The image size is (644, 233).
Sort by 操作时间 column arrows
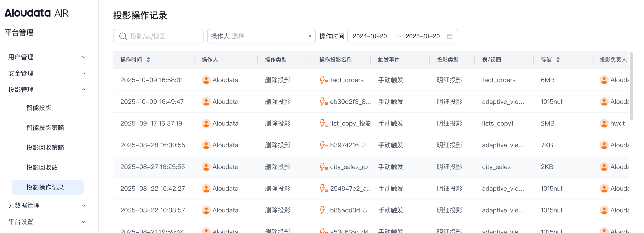click(x=148, y=60)
